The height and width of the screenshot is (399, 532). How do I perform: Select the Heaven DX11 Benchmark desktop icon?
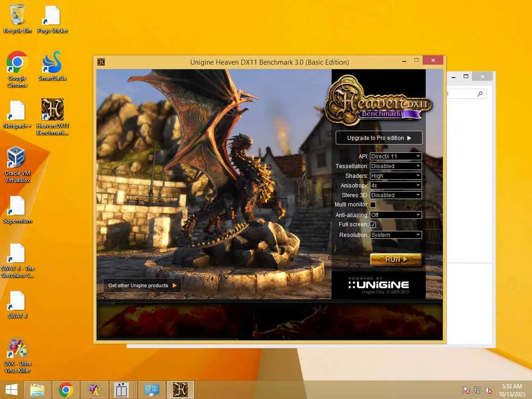pos(53,117)
